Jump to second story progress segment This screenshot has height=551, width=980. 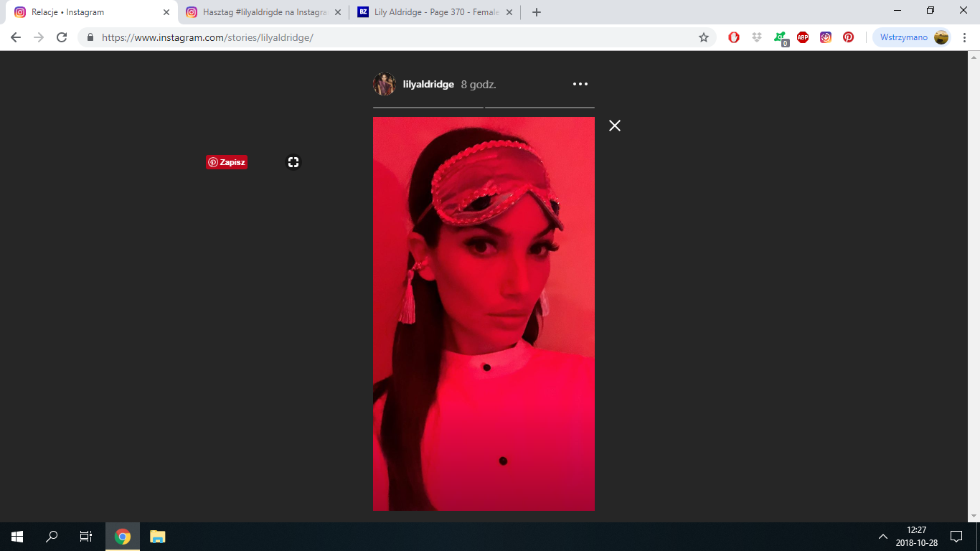pyautogui.click(x=540, y=108)
